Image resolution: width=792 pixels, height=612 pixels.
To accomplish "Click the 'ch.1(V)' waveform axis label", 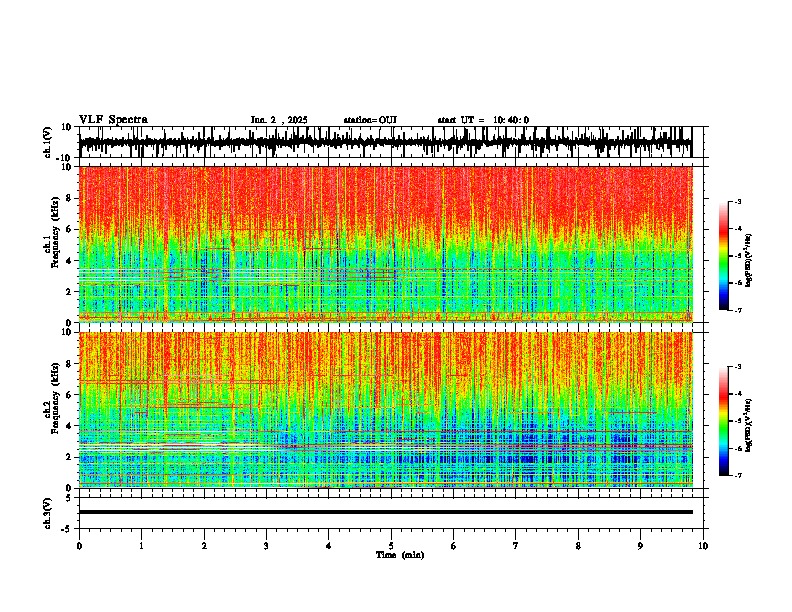I will (49, 142).
